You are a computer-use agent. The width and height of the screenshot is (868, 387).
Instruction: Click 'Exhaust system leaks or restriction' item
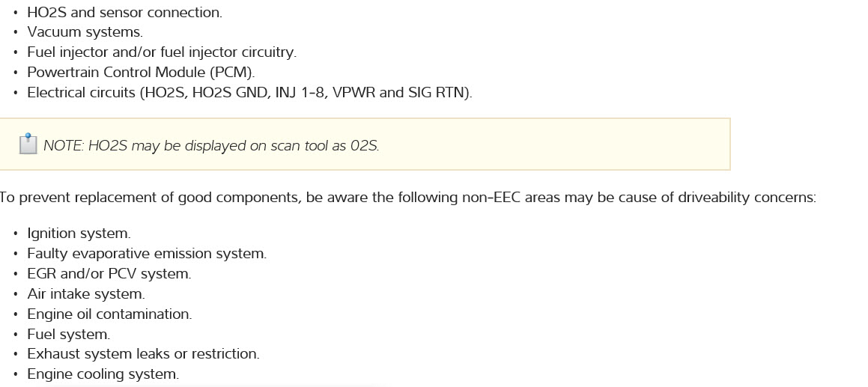coord(143,354)
